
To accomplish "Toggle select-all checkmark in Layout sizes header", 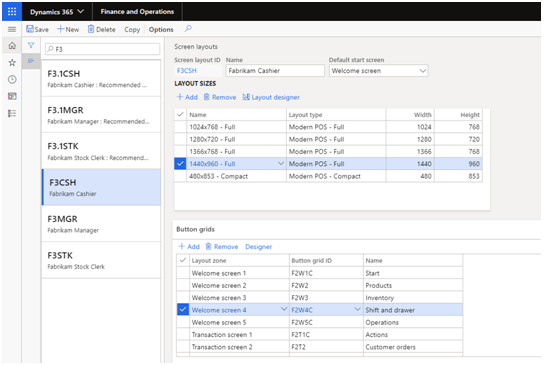I will pos(180,114).
